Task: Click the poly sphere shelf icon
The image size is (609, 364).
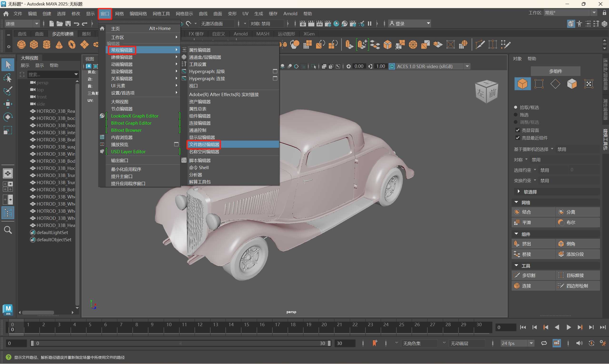Action: pyautogui.click(x=21, y=45)
